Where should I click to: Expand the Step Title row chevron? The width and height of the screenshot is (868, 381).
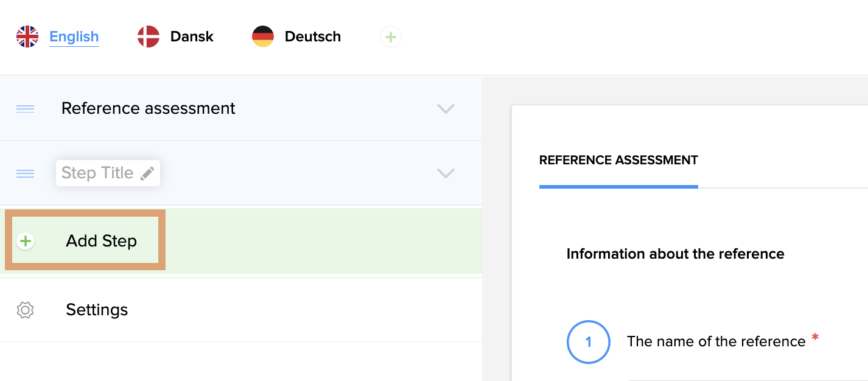446,173
